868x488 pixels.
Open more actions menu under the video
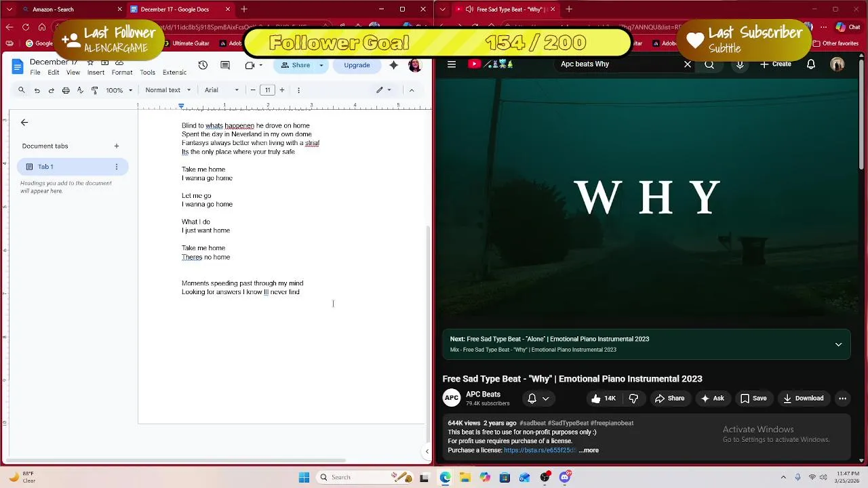click(842, 399)
